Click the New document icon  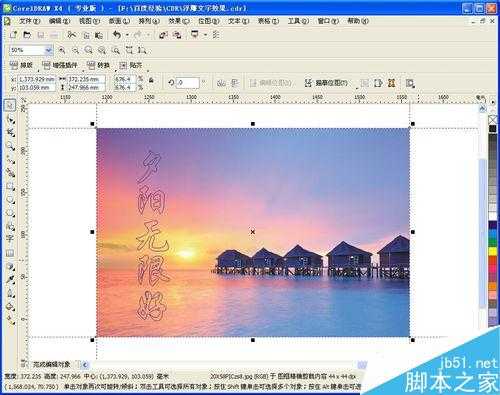(x=13, y=35)
